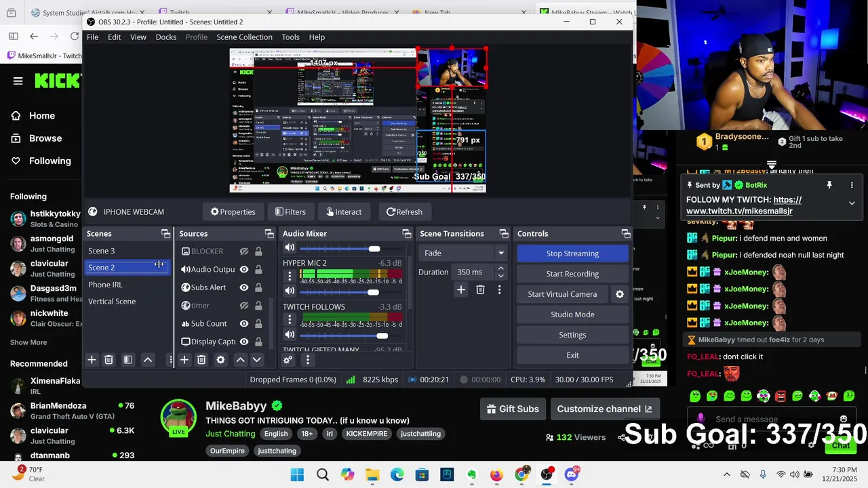Pop out the Controls dock
This screenshot has height=488, width=868.
pos(626,234)
